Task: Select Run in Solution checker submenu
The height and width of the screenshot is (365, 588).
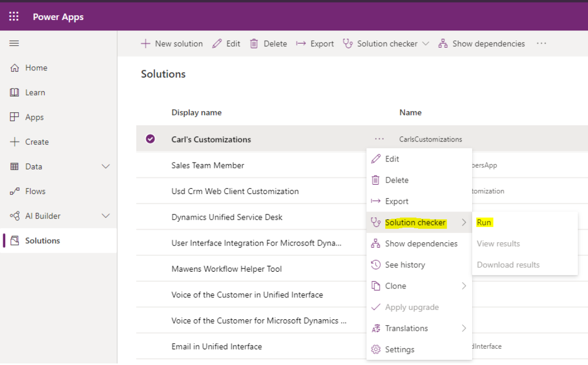Action: (x=484, y=222)
